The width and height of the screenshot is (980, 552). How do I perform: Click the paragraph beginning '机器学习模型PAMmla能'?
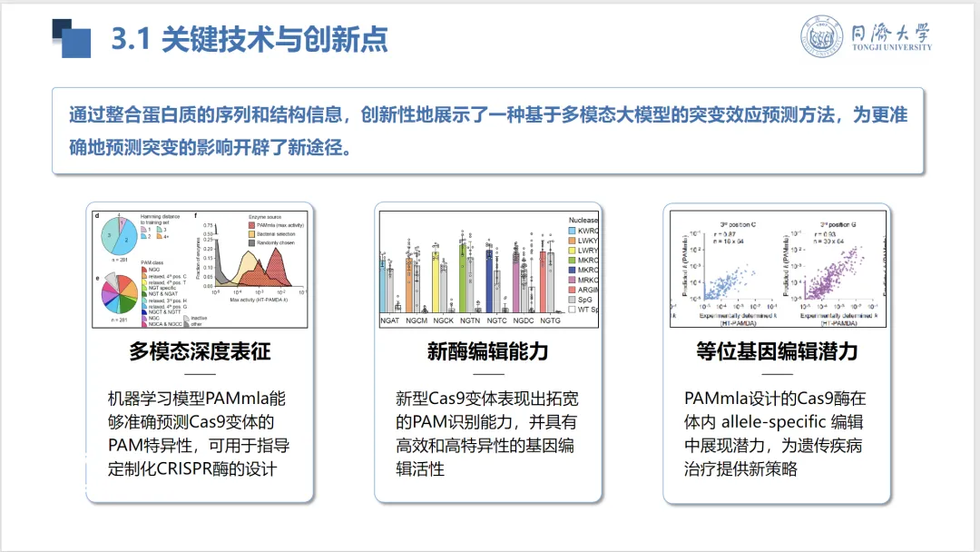point(199,434)
